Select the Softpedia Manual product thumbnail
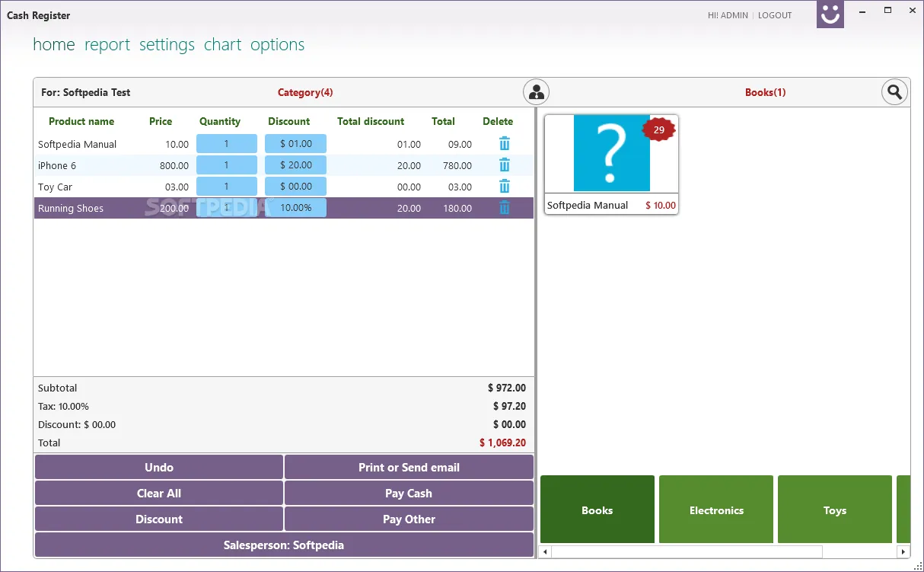The width and height of the screenshot is (924, 572). pos(610,153)
